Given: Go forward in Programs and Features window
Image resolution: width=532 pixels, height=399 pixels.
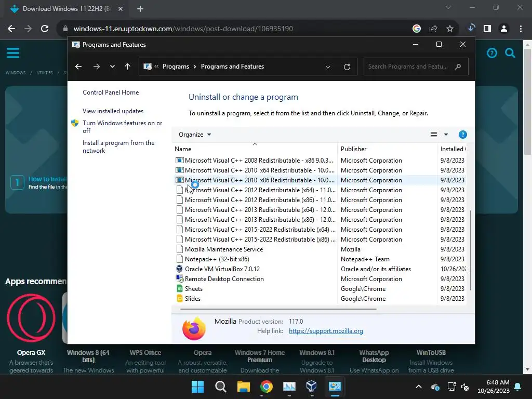Looking at the screenshot, I should (x=97, y=66).
